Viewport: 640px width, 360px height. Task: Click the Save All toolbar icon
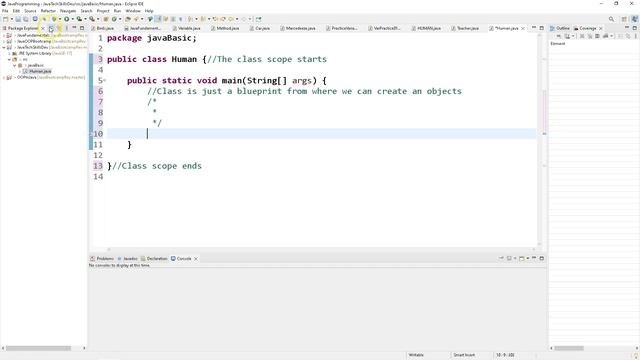(x=25, y=19)
